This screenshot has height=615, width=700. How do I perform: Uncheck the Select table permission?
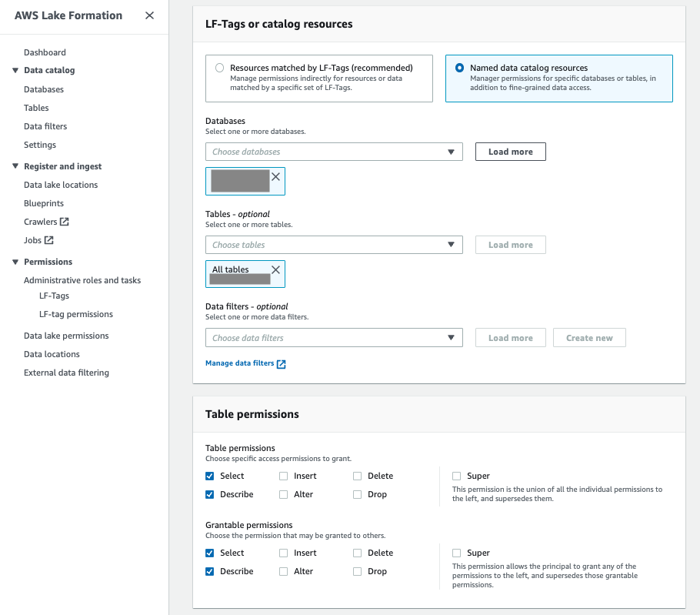click(x=210, y=476)
